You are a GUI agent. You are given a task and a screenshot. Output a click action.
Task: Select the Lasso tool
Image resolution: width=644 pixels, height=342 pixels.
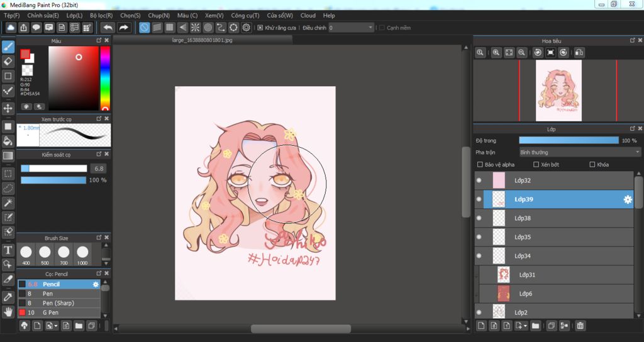(x=8, y=189)
